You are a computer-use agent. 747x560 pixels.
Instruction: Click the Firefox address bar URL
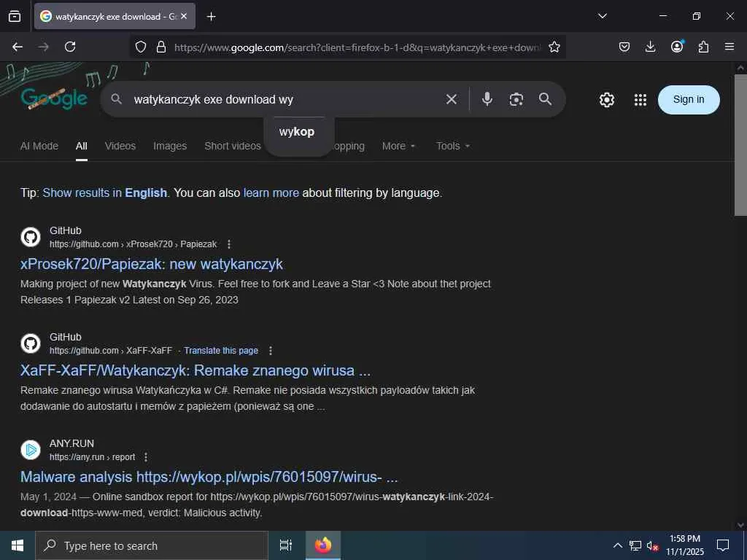tap(357, 47)
